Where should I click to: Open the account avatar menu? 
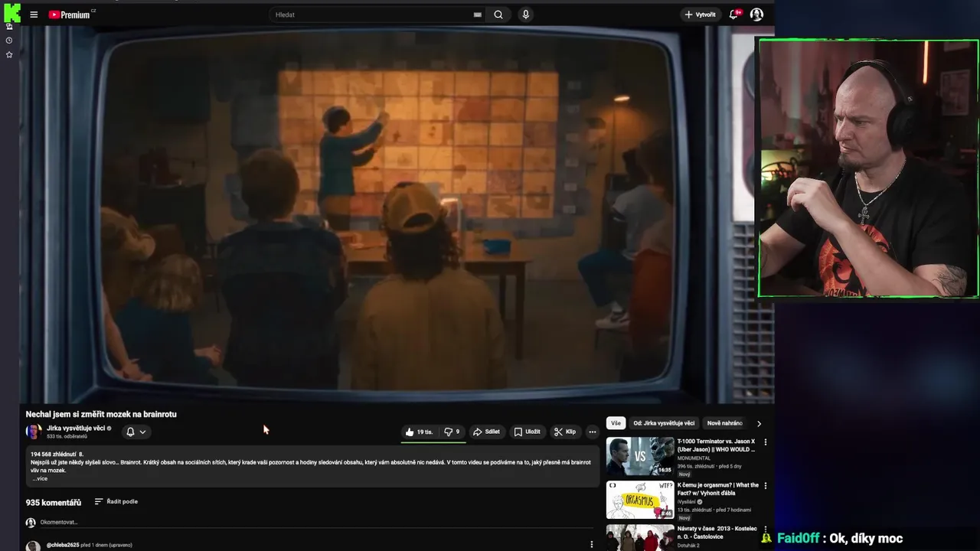coord(756,15)
